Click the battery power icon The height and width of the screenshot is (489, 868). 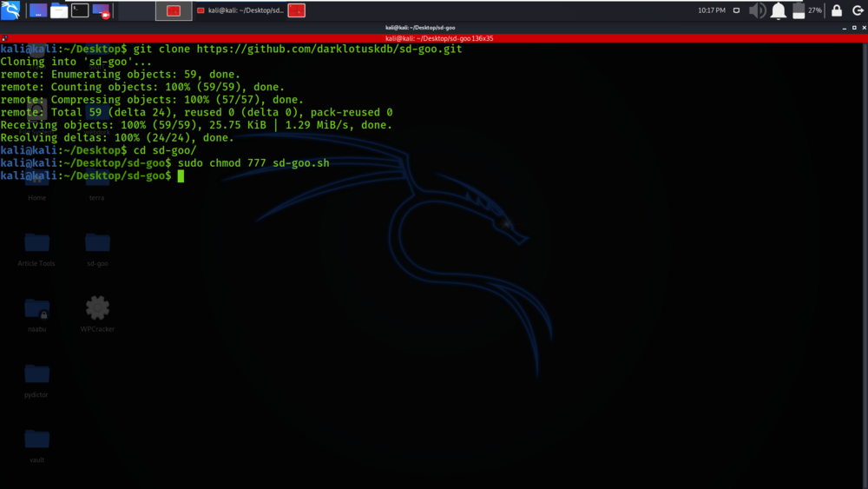799,10
